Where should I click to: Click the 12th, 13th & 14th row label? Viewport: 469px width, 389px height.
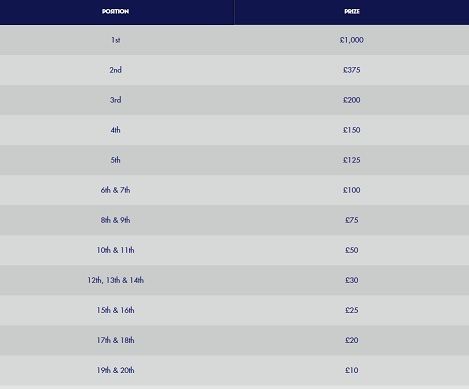[115, 280]
